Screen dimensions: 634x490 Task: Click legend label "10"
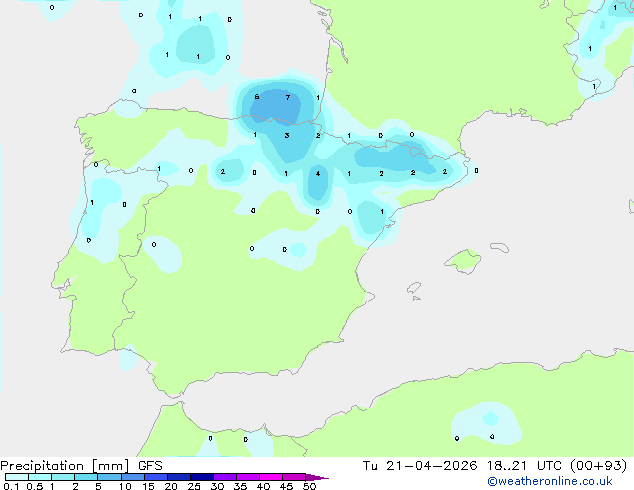125,486
